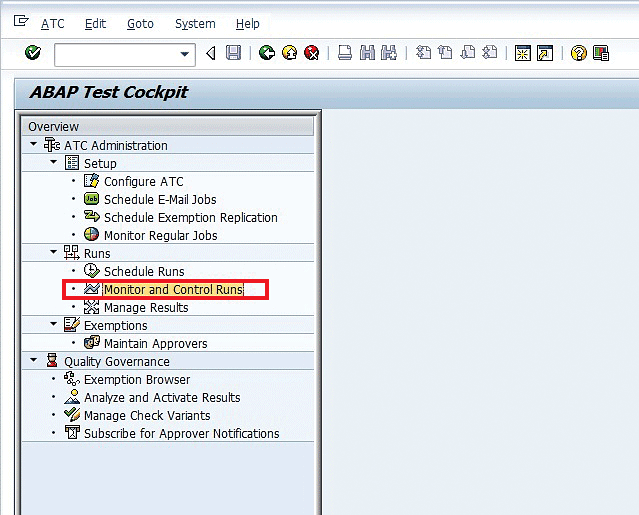Collapse the Setup folder node
Image resolution: width=639 pixels, height=515 pixels.
click(54, 163)
